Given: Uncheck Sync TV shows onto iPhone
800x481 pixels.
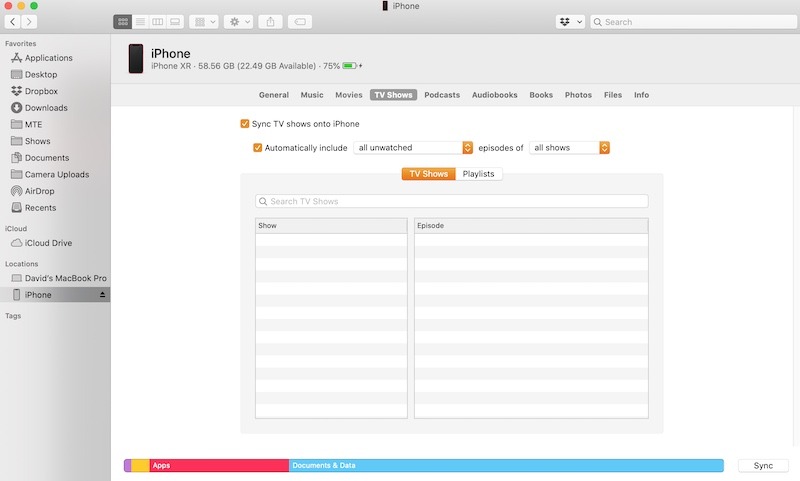Looking at the screenshot, I should pos(245,124).
